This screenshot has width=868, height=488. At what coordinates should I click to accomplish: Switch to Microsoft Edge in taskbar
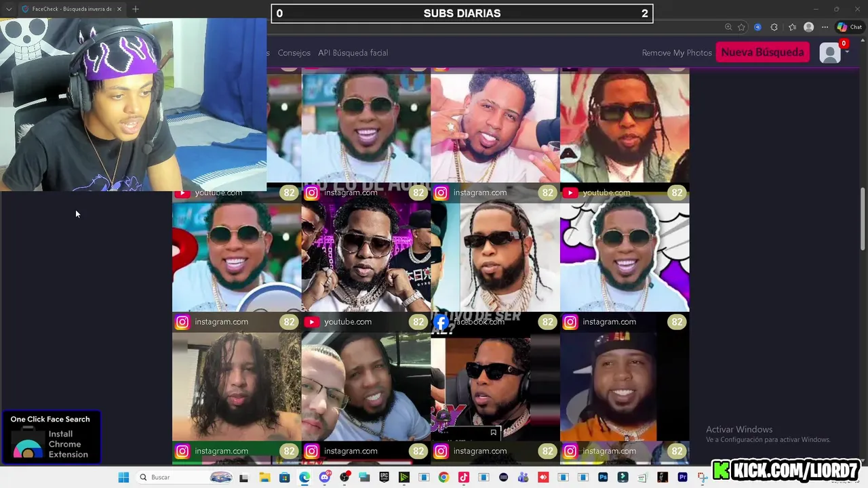(304, 477)
